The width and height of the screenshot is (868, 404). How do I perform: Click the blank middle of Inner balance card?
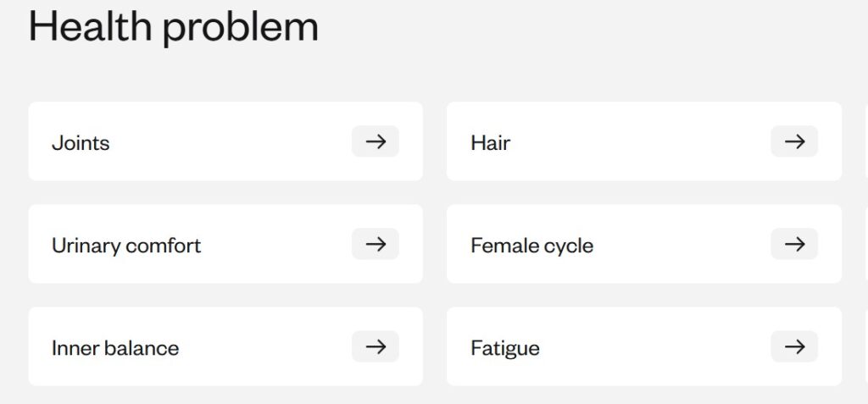point(263,346)
